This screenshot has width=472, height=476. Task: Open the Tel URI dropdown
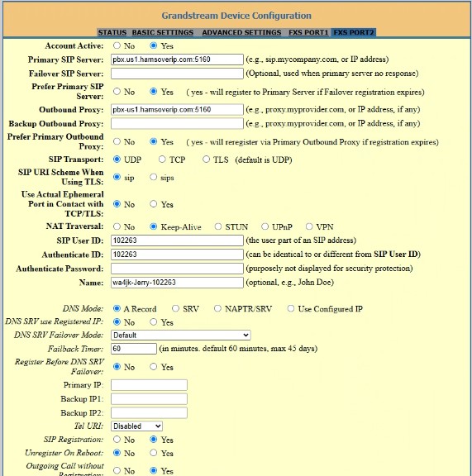(x=136, y=426)
